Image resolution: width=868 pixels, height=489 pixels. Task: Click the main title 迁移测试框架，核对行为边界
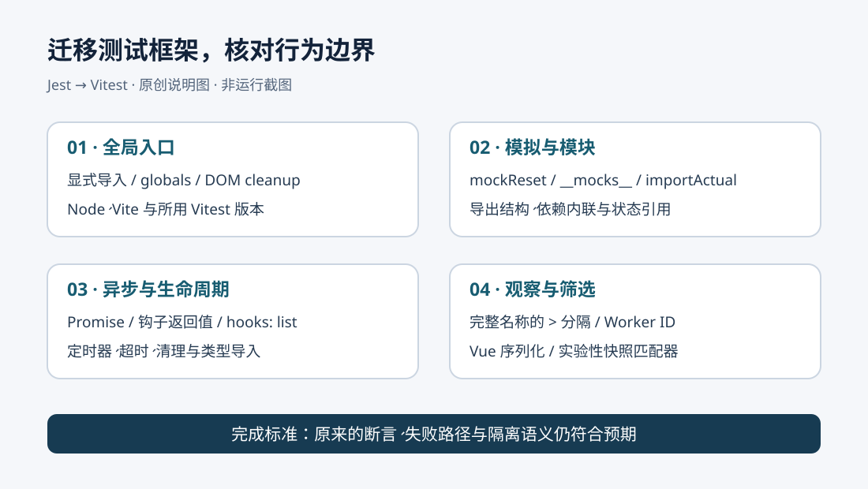point(211,50)
